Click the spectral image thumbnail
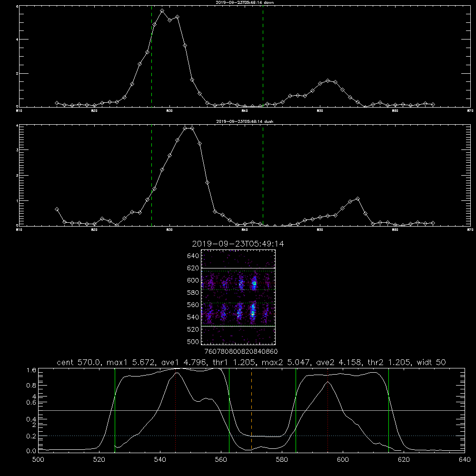Screen dimensions: 476x476 [238, 297]
